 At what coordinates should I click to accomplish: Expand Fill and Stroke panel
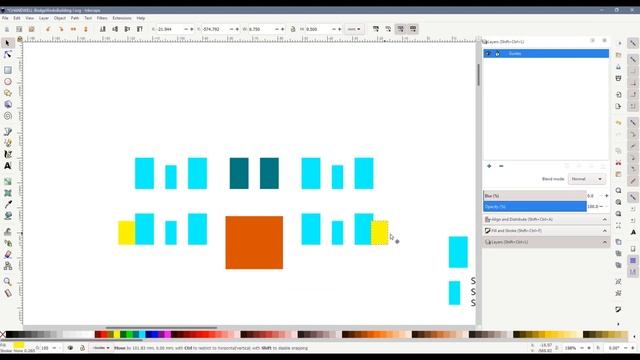coord(546,231)
